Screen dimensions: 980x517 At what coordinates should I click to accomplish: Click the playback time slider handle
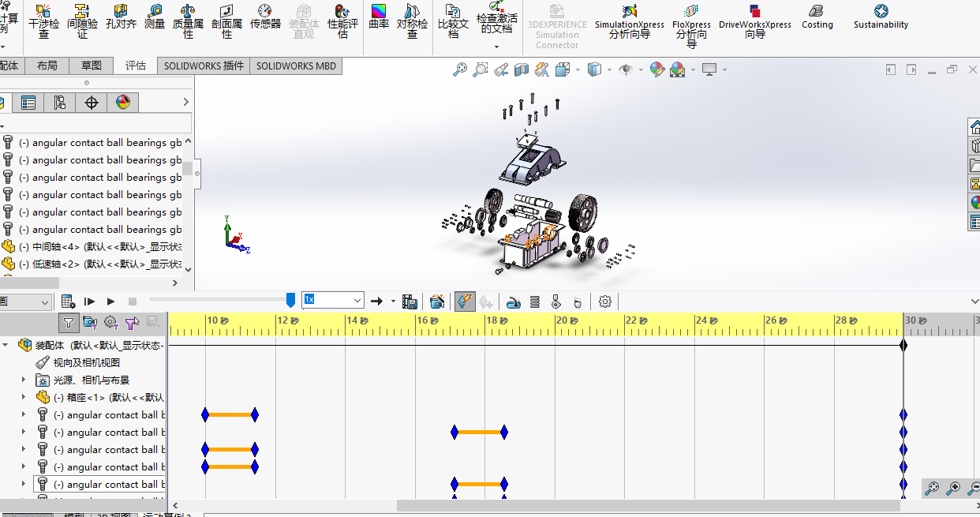tap(290, 300)
